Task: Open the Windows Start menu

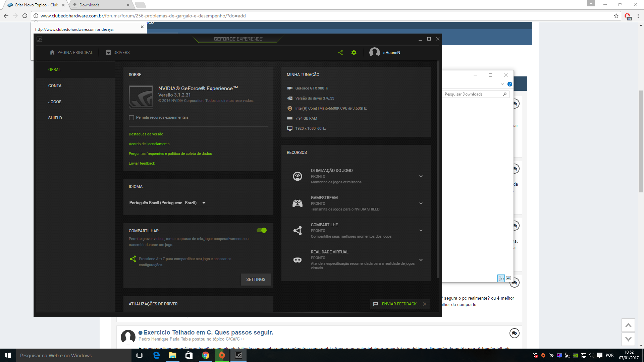Action: point(8,355)
